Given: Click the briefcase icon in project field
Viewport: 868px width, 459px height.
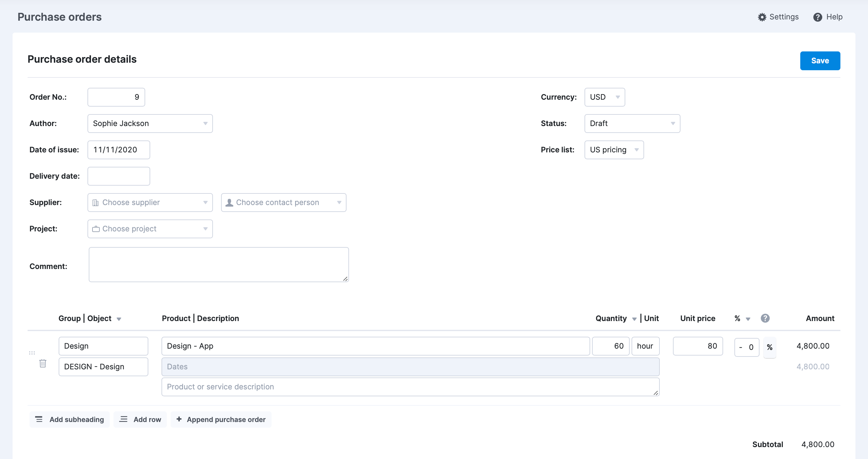Looking at the screenshot, I should (96, 229).
